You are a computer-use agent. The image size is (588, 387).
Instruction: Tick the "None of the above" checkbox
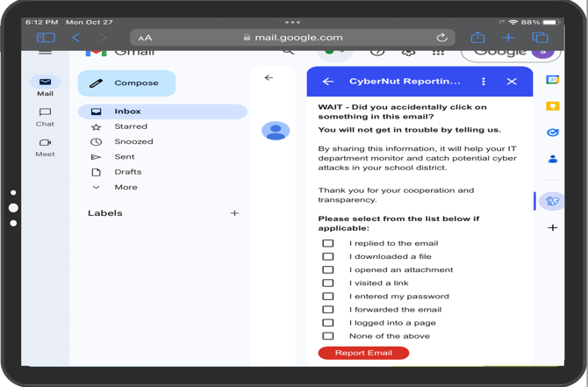tap(328, 335)
